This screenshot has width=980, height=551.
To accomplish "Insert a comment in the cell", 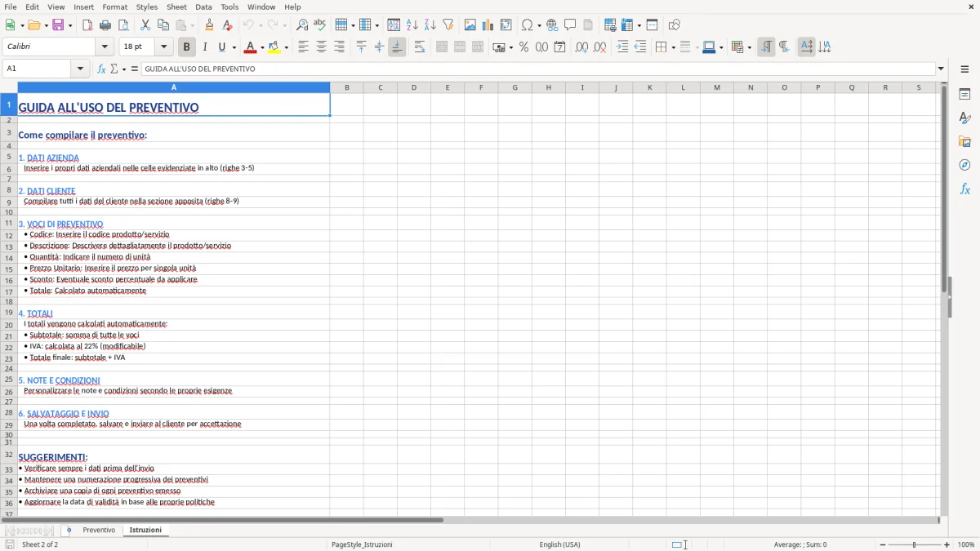I will [x=571, y=24].
